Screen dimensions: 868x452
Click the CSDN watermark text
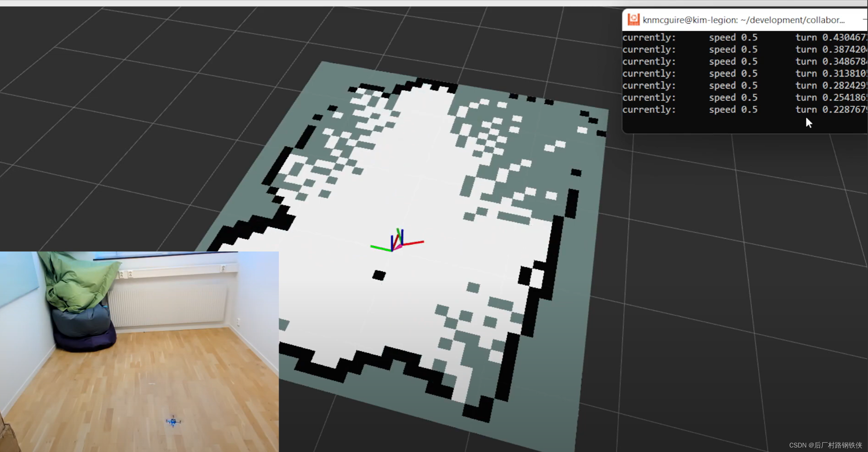(x=825, y=445)
